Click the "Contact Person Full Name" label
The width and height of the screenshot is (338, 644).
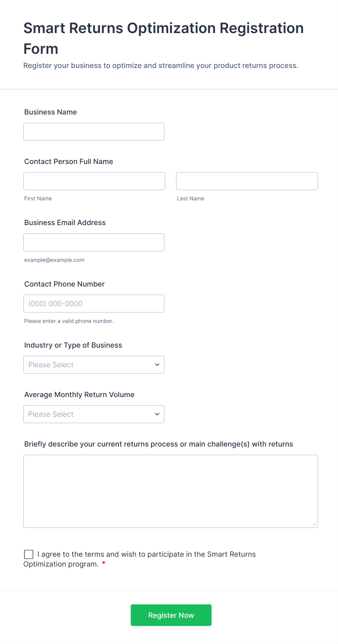point(69,161)
